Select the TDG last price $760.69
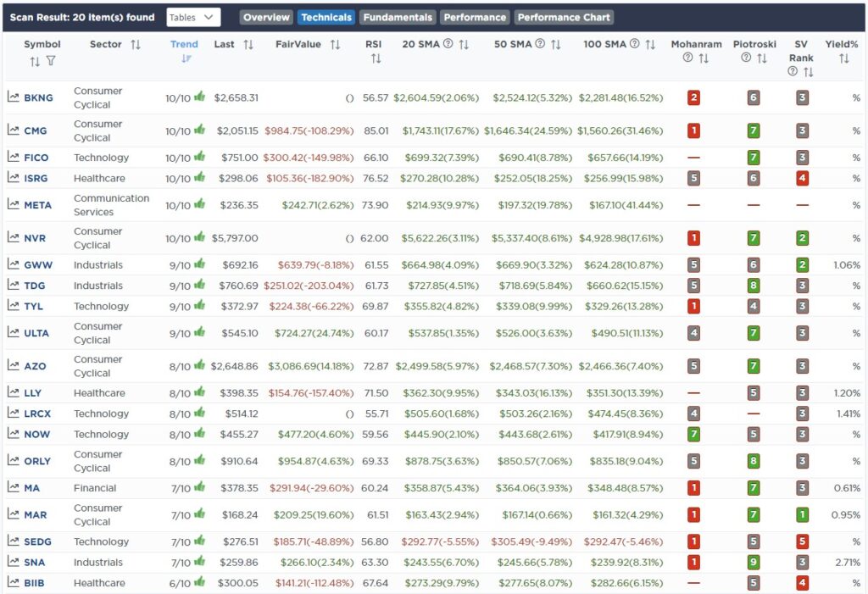Image resolution: width=868 pixels, height=594 pixels. point(238,286)
